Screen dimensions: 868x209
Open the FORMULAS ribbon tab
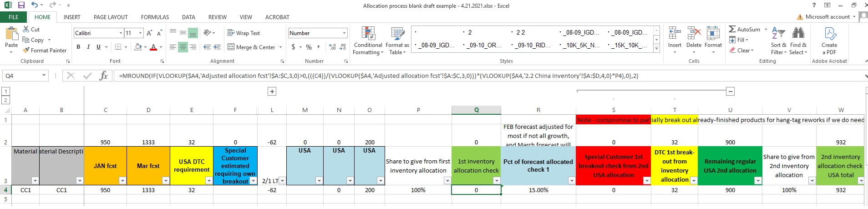click(x=155, y=17)
